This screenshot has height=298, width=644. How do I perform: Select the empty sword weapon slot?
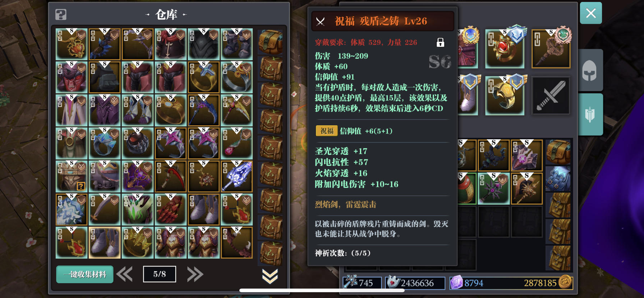pyautogui.click(x=551, y=96)
